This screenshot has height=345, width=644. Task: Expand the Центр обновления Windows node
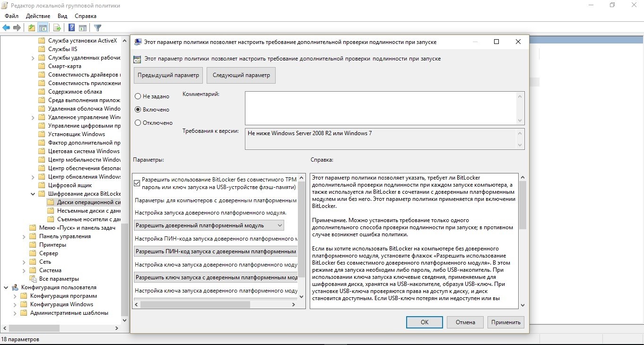coord(33,177)
